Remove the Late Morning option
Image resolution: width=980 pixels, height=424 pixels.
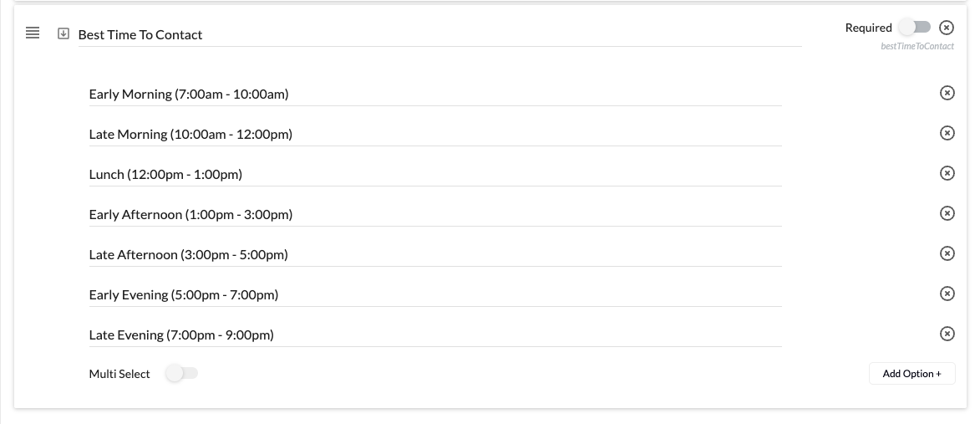pyautogui.click(x=947, y=133)
